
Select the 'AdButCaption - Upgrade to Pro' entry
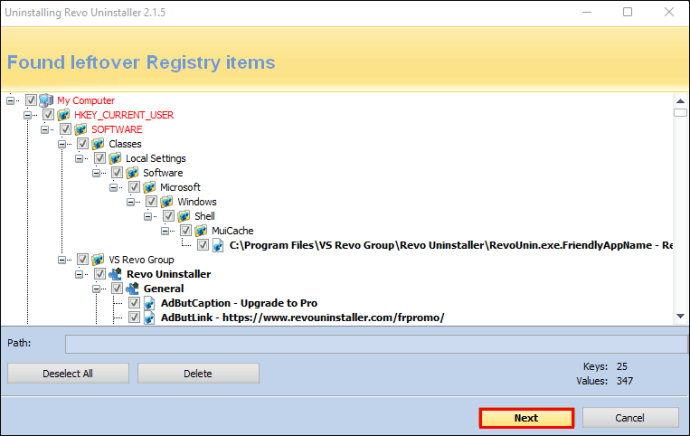tap(239, 303)
